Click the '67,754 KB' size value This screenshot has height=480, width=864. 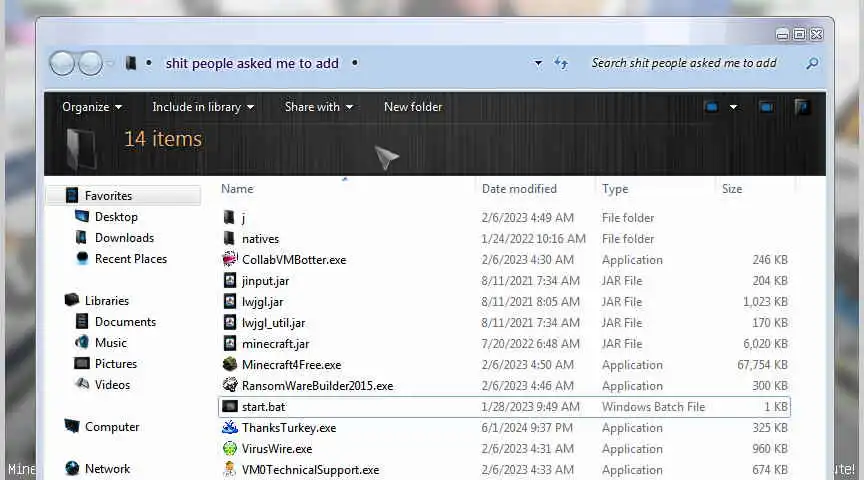click(762, 365)
